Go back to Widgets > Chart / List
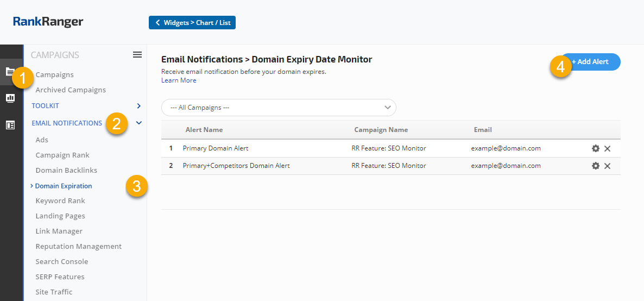The width and height of the screenshot is (644, 301). tap(192, 22)
